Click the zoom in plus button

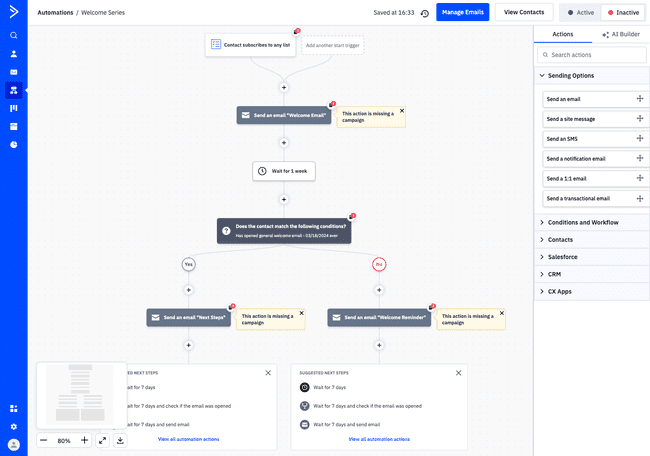click(x=84, y=440)
